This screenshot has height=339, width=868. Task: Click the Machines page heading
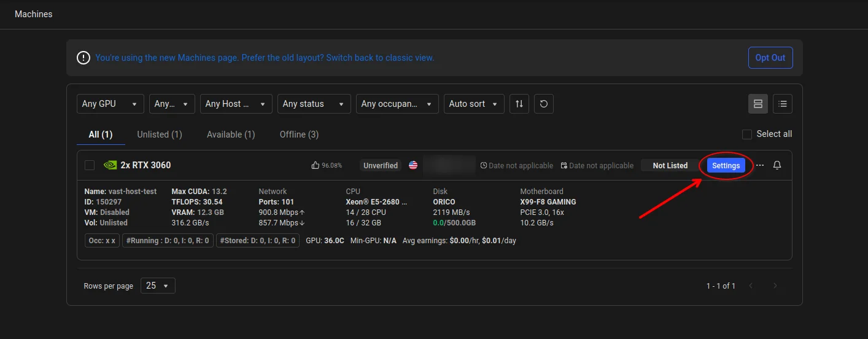coord(34,14)
